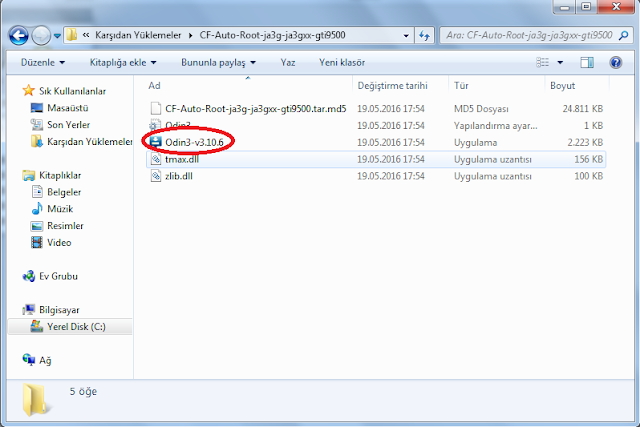Click the MD5 file's blank page icon

coord(156,109)
